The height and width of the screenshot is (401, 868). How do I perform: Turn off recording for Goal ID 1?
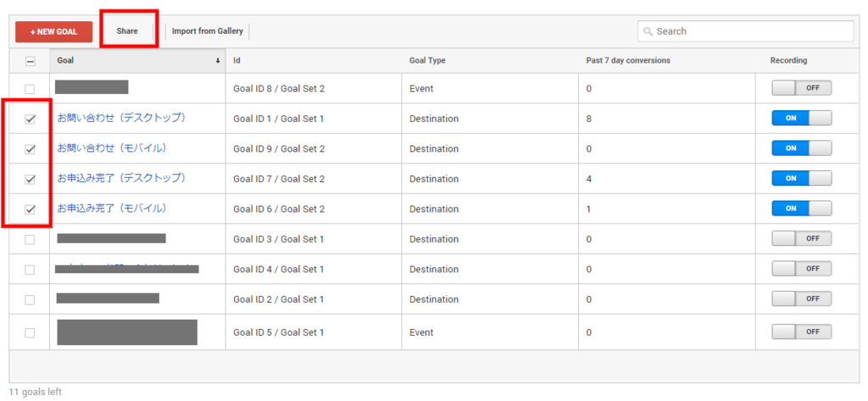click(802, 118)
